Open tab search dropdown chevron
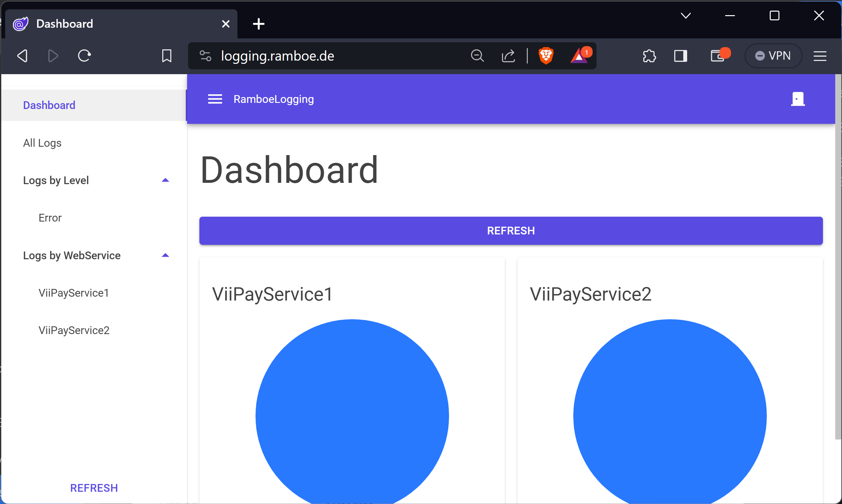The image size is (842, 504). 686,15
